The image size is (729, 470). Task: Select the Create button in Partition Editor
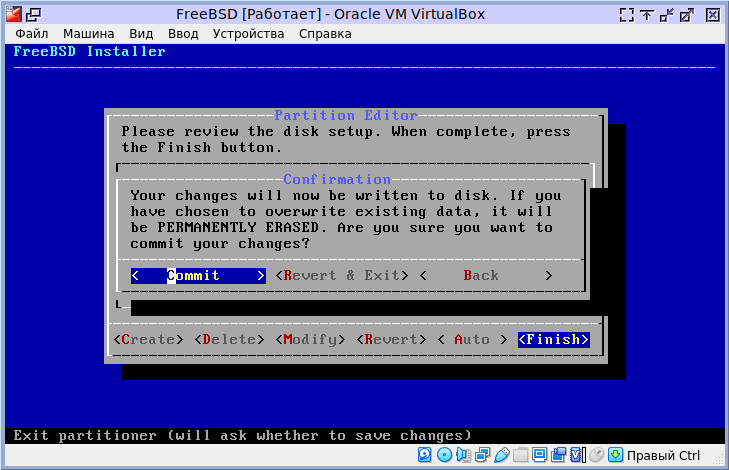pyautogui.click(x=148, y=339)
